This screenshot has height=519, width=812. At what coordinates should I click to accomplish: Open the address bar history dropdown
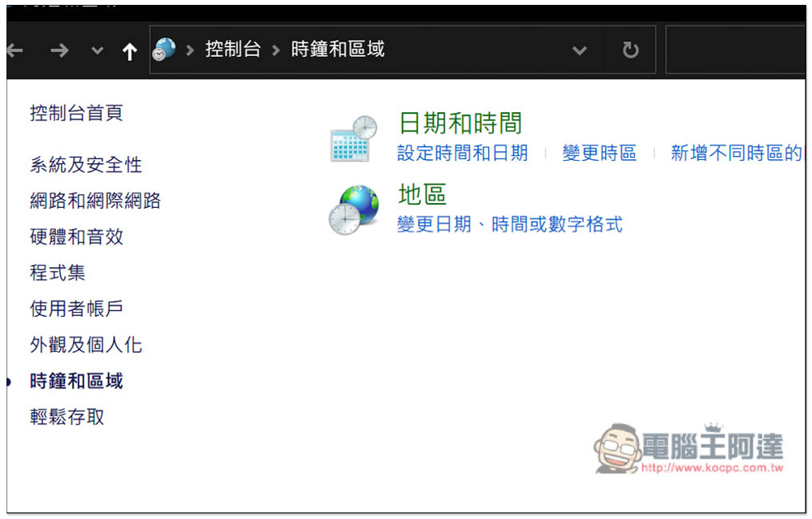pyautogui.click(x=580, y=50)
